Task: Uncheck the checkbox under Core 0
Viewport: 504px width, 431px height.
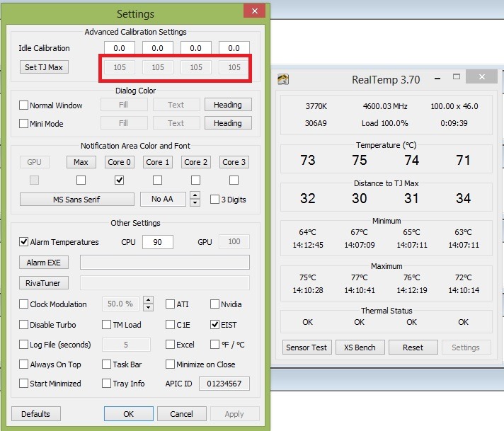Action: (119, 180)
